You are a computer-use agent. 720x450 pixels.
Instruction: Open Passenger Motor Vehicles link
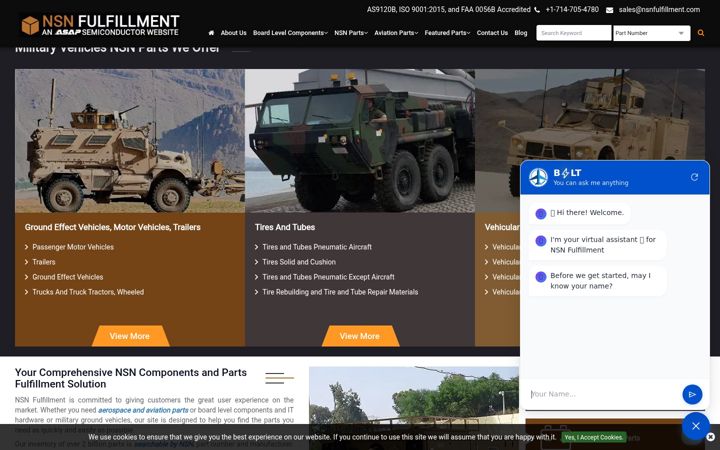(x=73, y=247)
